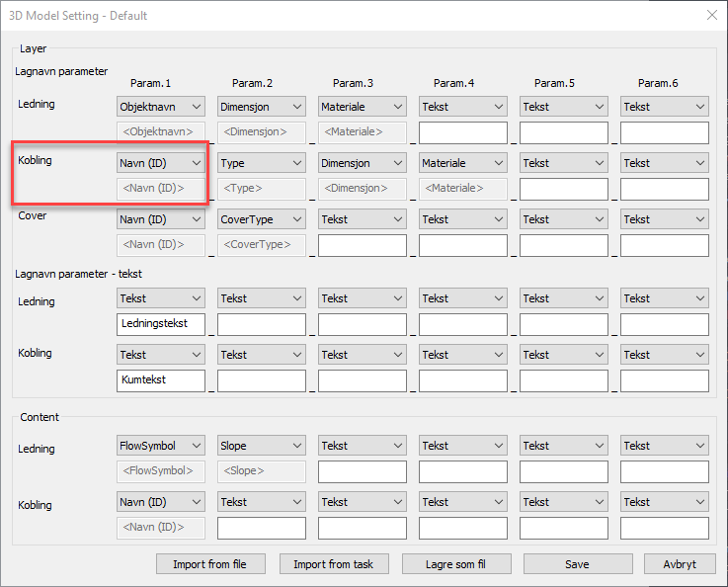
Task: Click the Import from task button
Action: (x=334, y=564)
